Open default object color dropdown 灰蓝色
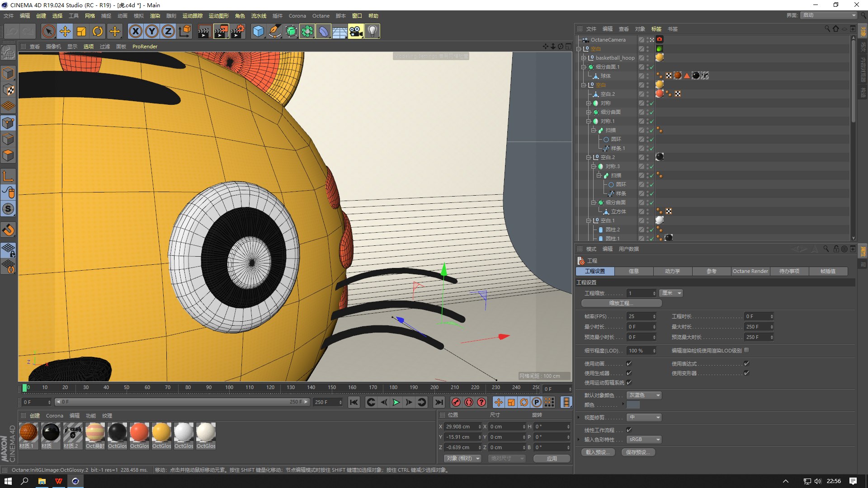868x488 pixels. point(644,395)
